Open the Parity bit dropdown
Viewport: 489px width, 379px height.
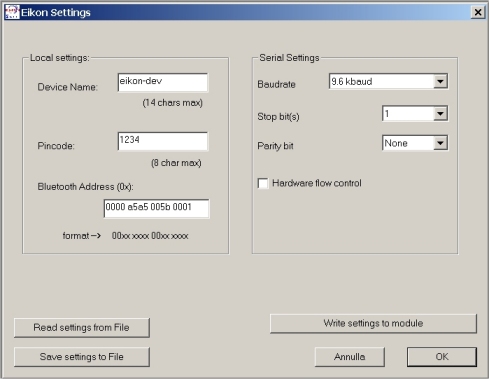click(x=440, y=143)
